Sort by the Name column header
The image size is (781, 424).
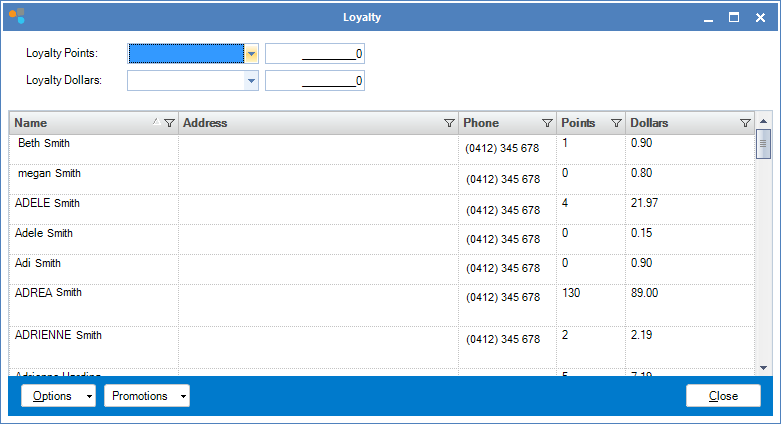pyautogui.click(x=80, y=123)
